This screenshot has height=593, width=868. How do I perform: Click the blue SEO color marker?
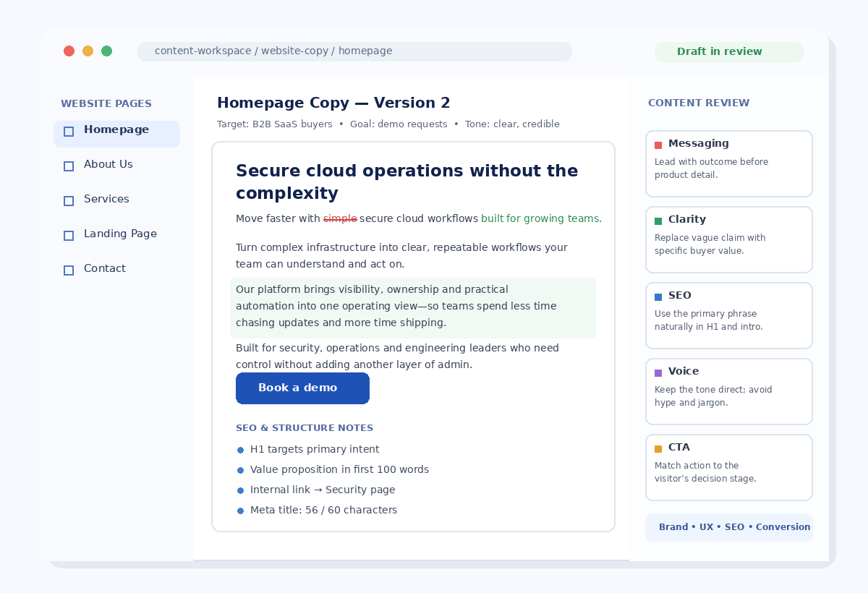click(x=658, y=297)
